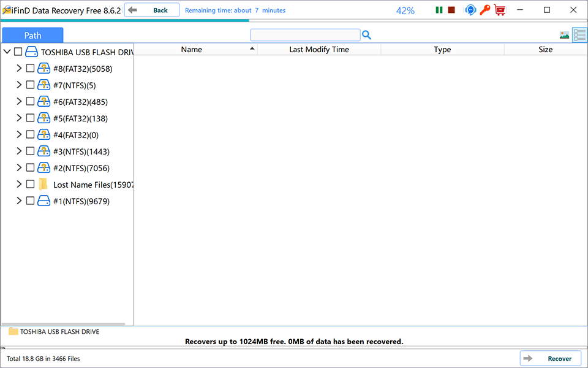Click the Lost Name Files folder icon
Viewport: 588px width, 368px height.
pyautogui.click(x=43, y=184)
